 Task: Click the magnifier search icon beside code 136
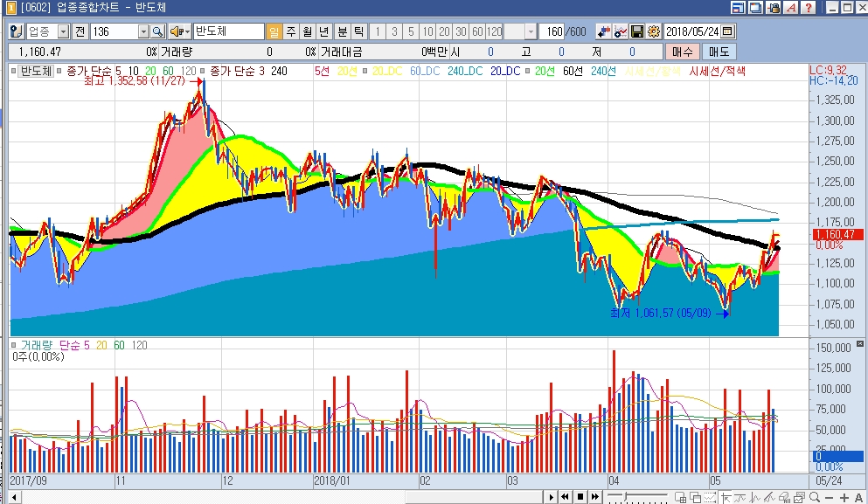coord(157,31)
